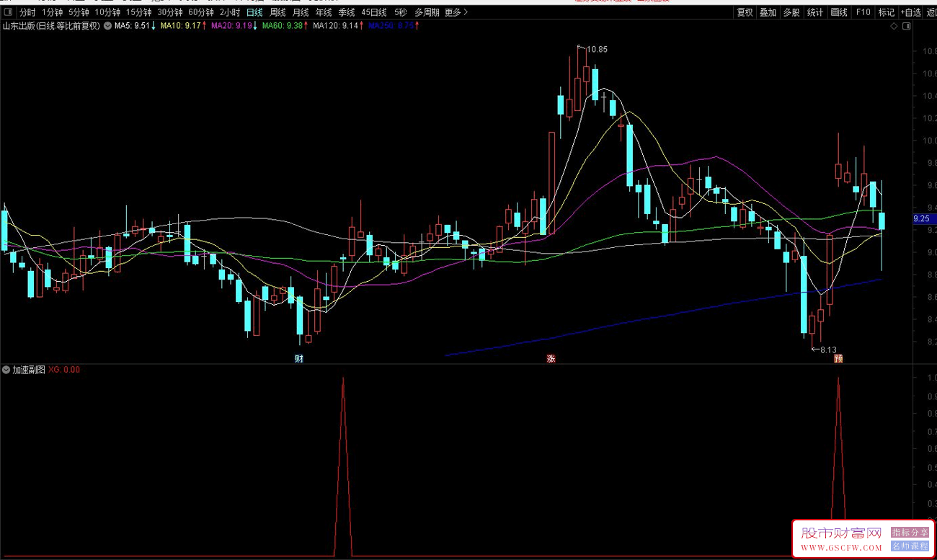
Task: Switch to 季线 quarterly chart
Action: tap(347, 12)
